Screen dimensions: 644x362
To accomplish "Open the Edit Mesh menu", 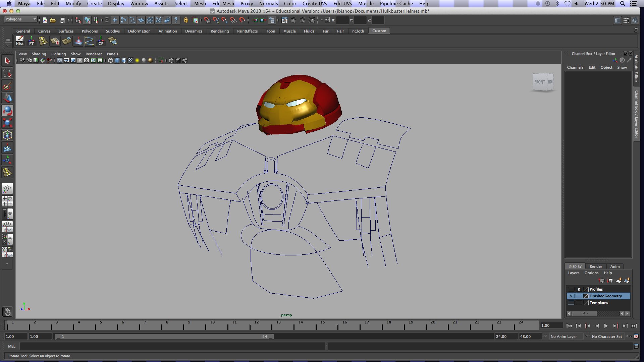I will [223, 3].
